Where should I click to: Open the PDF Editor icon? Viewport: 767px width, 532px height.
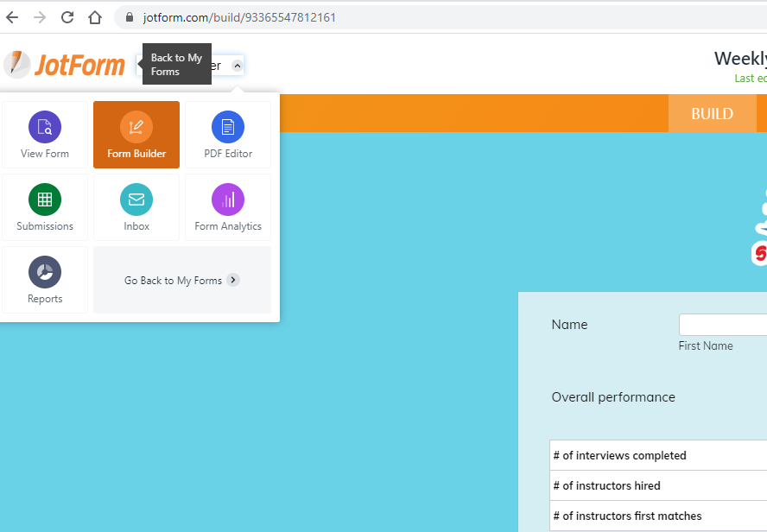coord(228,128)
